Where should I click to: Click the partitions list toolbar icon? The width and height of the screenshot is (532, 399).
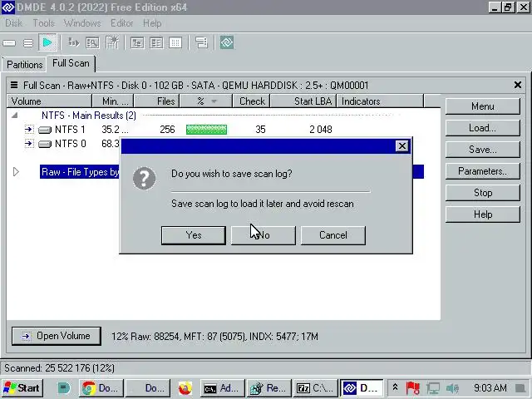[x=28, y=43]
